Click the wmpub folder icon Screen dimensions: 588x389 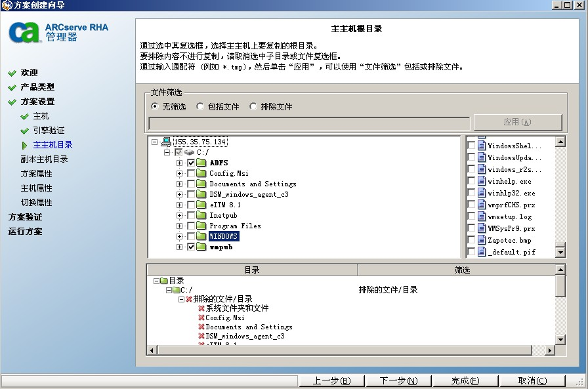201,247
